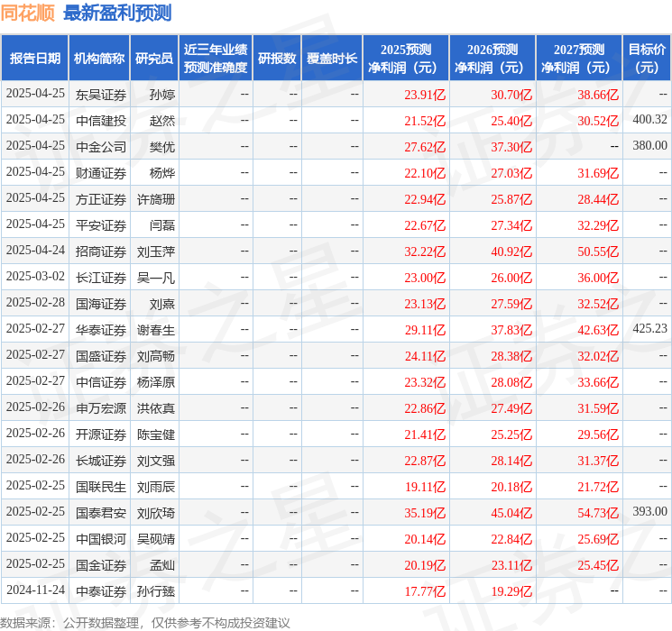Click the 覆盖时长 column header

(x=332, y=59)
